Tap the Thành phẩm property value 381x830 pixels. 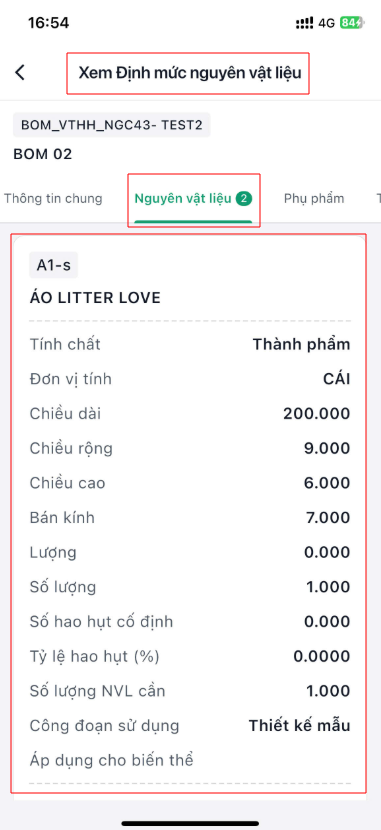coord(301,345)
